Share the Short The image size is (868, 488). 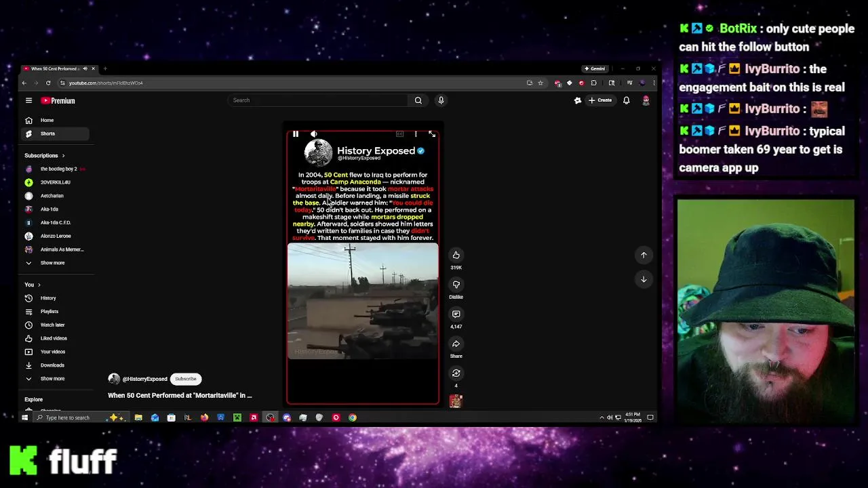click(x=456, y=344)
